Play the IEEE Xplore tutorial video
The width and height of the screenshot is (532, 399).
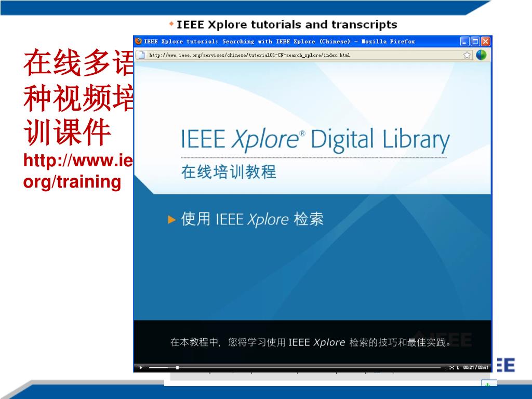[141, 367]
